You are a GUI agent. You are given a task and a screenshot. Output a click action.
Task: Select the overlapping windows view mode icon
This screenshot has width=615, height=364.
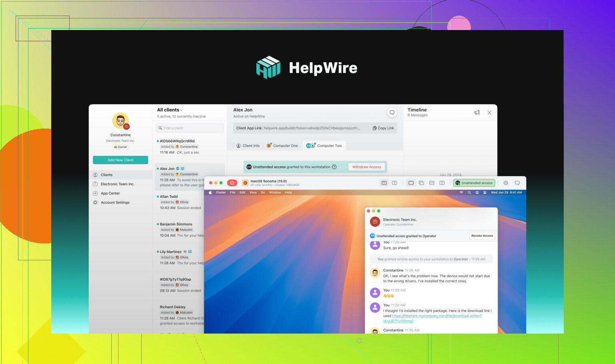[421, 183]
